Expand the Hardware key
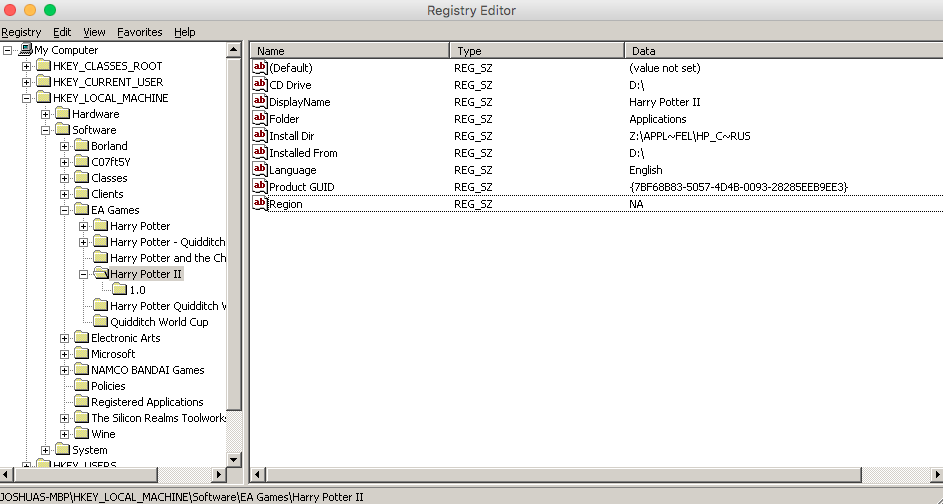The height and width of the screenshot is (504, 943). 46,114
